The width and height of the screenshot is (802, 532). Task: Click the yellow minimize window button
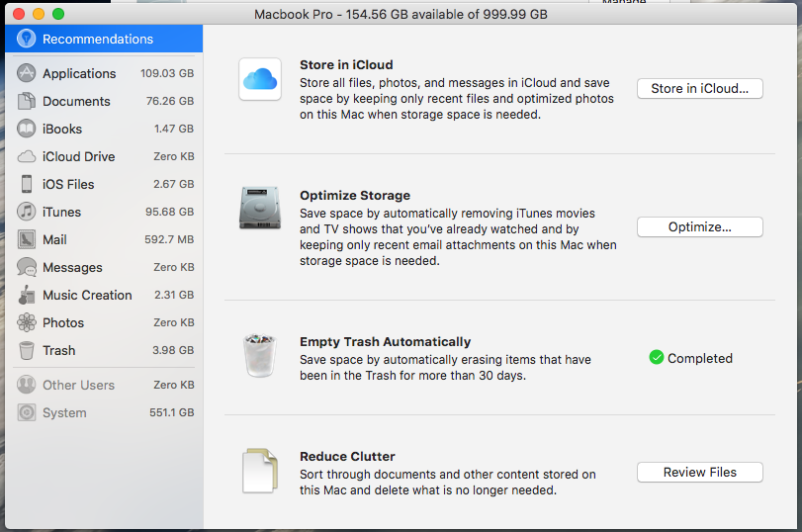coord(39,14)
